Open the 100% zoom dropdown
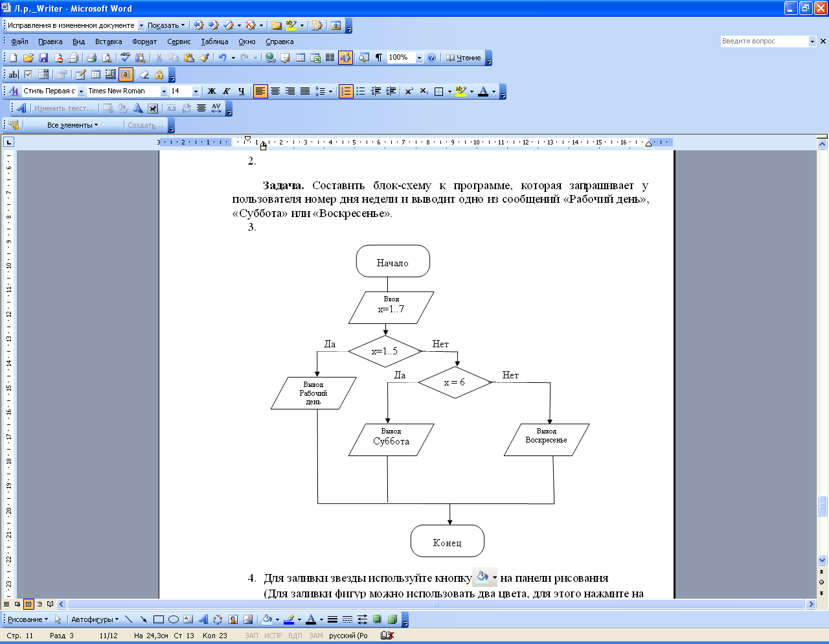 [x=419, y=58]
